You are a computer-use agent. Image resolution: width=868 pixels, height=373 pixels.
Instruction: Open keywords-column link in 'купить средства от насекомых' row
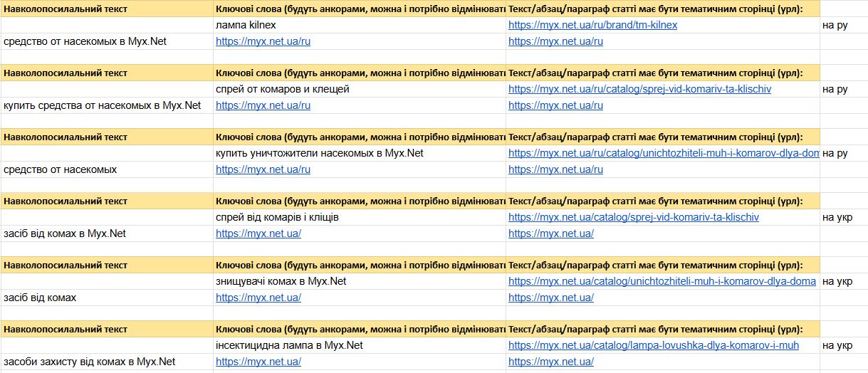pyautogui.click(x=263, y=105)
